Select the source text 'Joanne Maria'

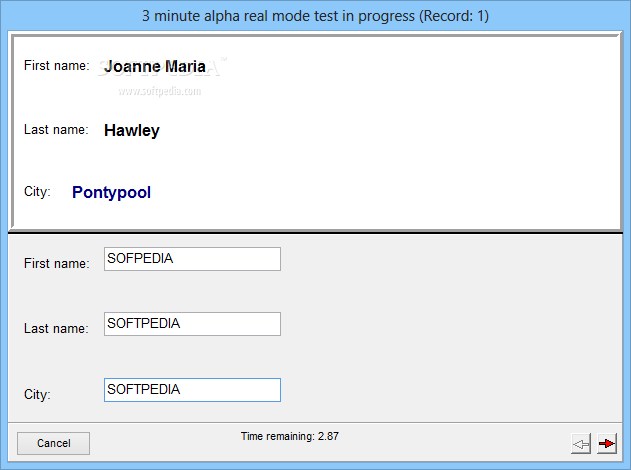155,66
